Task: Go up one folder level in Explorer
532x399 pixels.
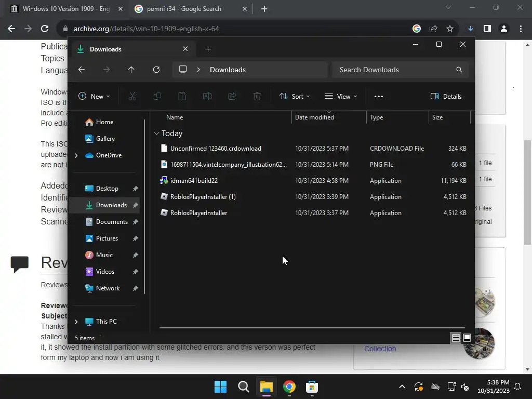Action: [131, 70]
